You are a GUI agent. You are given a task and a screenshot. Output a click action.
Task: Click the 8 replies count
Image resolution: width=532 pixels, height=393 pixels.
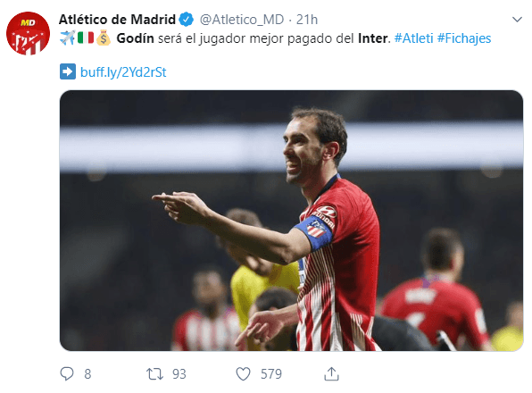tap(87, 374)
